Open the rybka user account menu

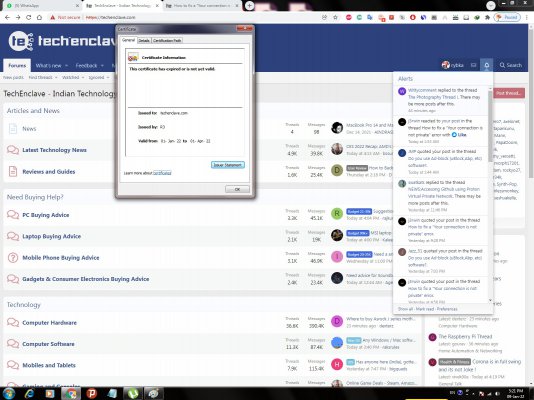tap(453, 65)
